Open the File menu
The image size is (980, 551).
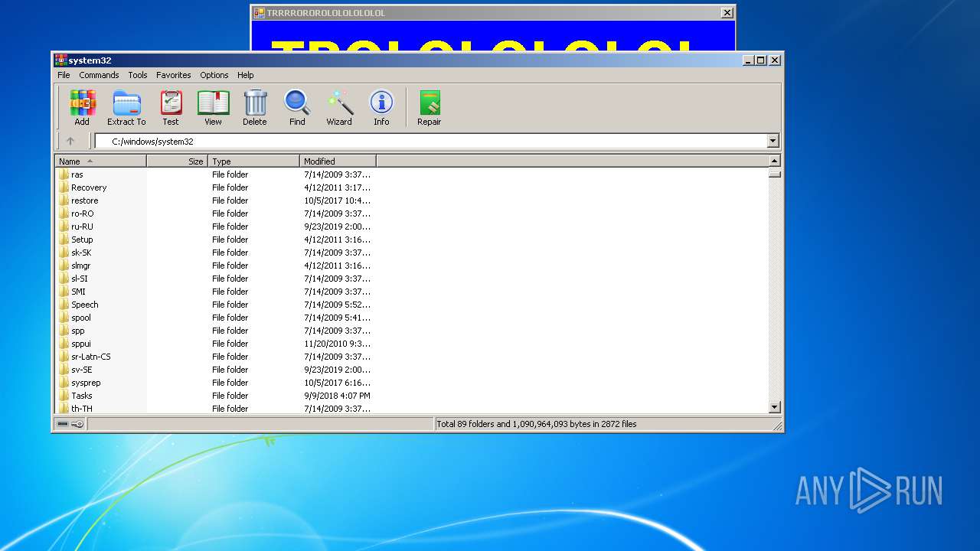pos(64,75)
